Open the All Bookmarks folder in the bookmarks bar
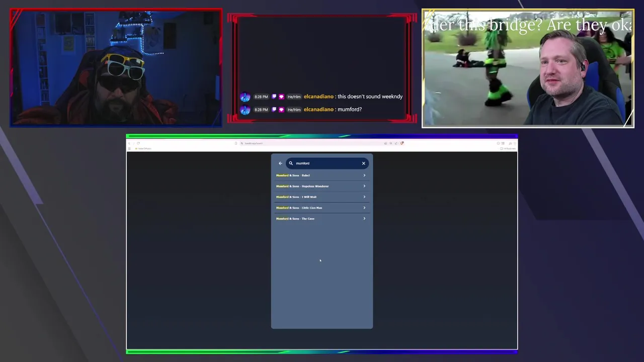 (x=508, y=148)
